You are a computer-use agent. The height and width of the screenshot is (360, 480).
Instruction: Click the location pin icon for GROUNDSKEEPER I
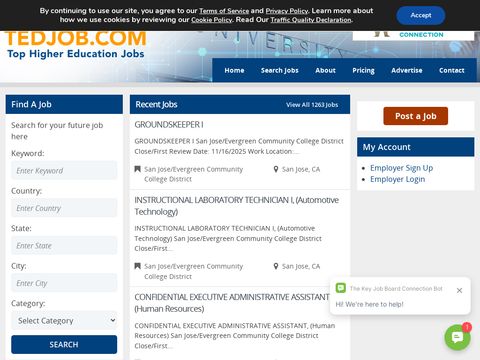(x=276, y=169)
